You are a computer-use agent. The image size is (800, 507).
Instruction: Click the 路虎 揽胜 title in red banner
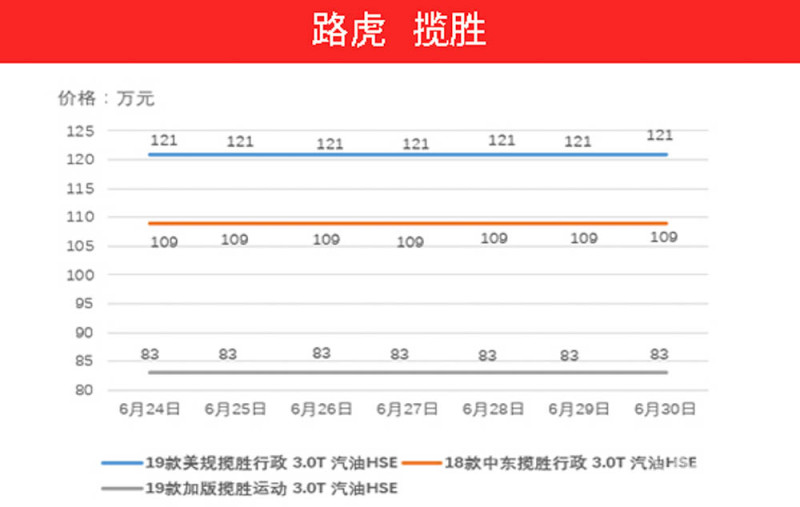click(x=399, y=31)
